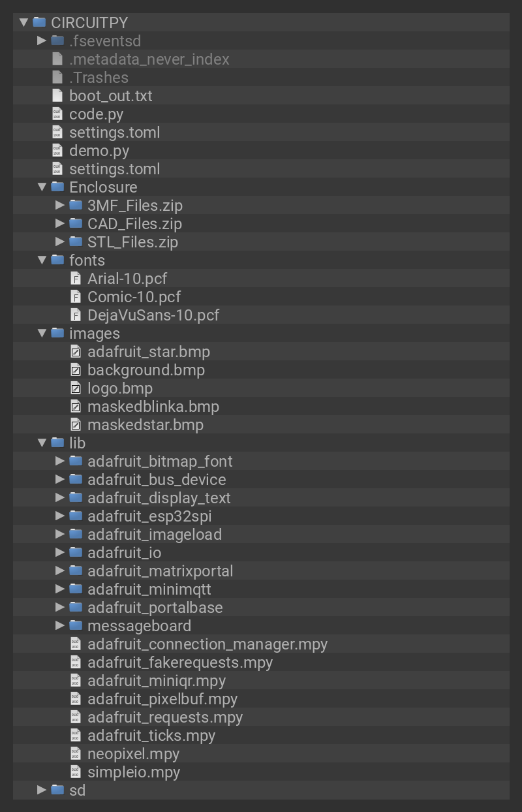Collapse the fonts folder arrow
This screenshot has height=812, width=522.
(42, 260)
